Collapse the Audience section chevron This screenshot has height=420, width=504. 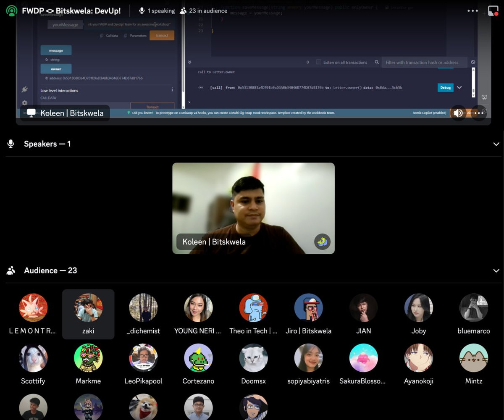[496, 270]
